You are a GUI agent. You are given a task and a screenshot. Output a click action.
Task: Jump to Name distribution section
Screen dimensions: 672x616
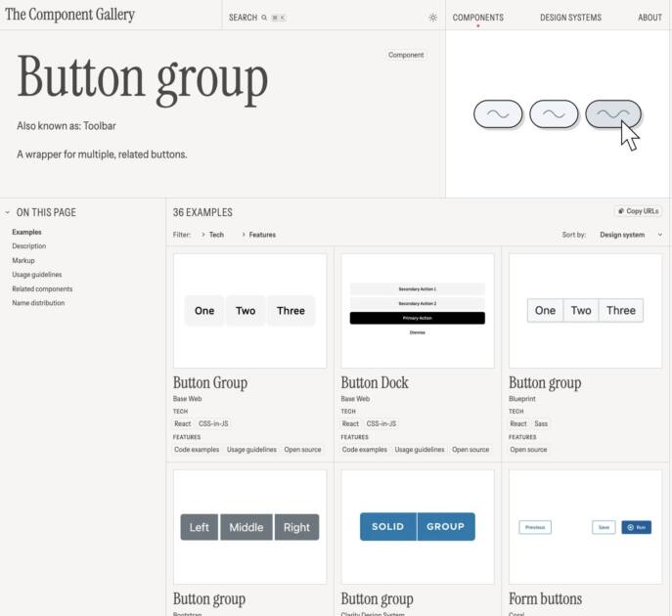click(x=38, y=303)
